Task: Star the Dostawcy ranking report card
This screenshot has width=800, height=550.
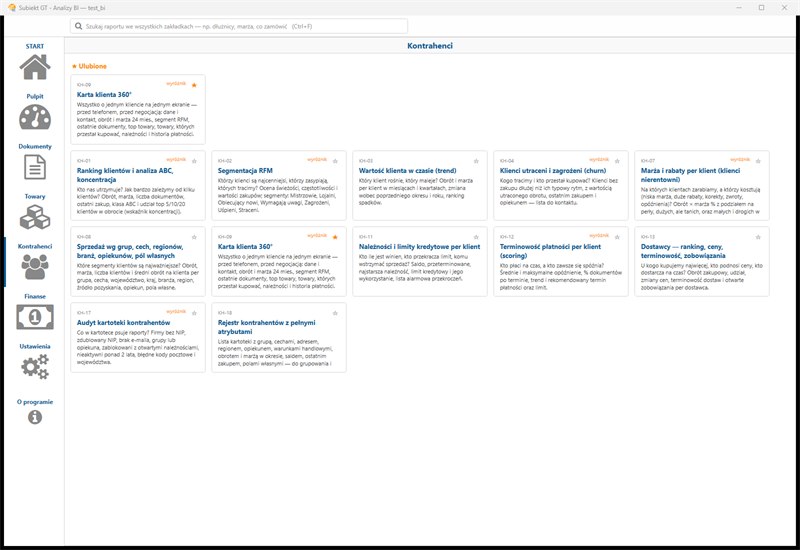Action: click(758, 237)
